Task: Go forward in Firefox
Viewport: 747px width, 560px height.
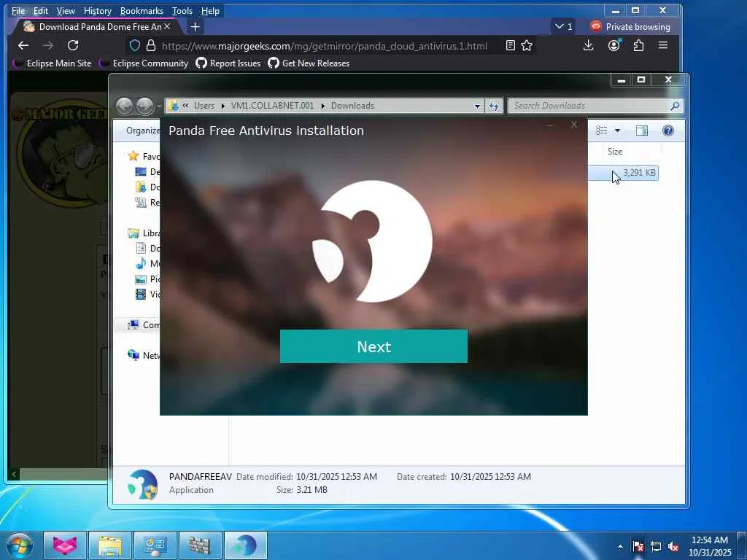Action: tap(47, 45)
